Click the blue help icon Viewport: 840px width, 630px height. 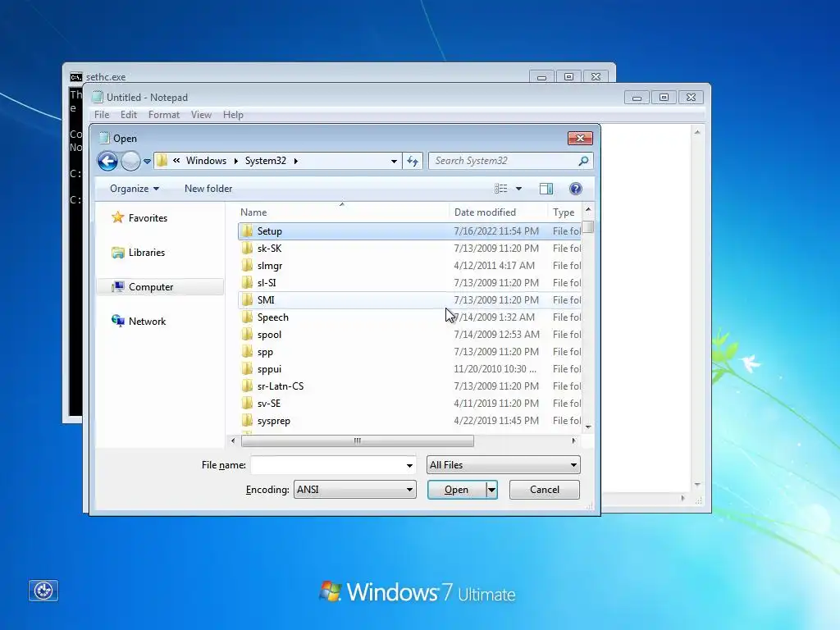click(576, 189)
